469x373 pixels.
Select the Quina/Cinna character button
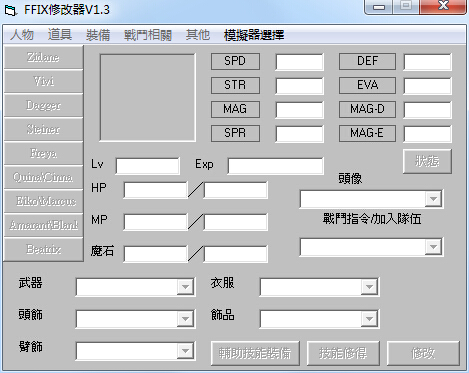(43, 177)
